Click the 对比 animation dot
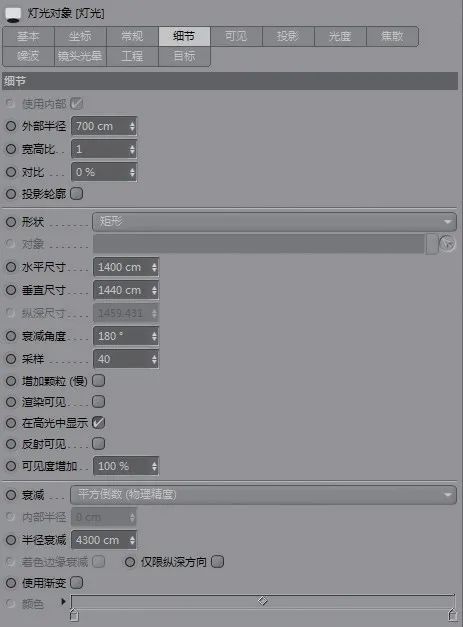 (x=11, y=172)
